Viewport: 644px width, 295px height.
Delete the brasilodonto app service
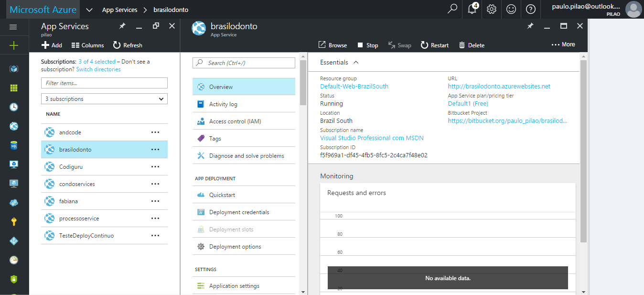point(472,45)
